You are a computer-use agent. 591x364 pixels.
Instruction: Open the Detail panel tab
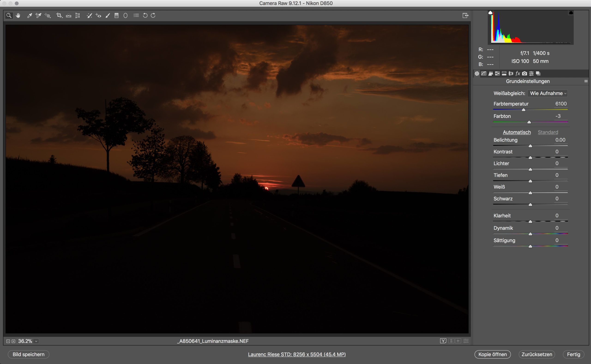point(491,74)
